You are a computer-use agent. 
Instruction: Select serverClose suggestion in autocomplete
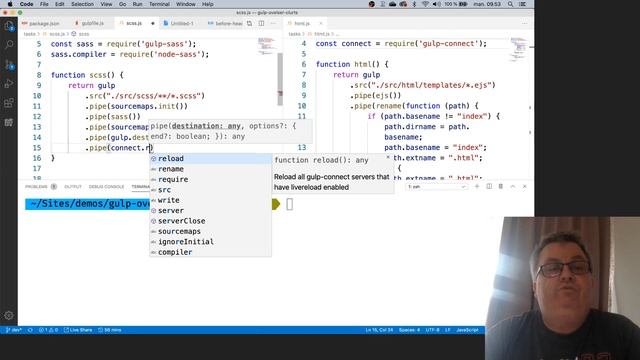click(210, 221)
